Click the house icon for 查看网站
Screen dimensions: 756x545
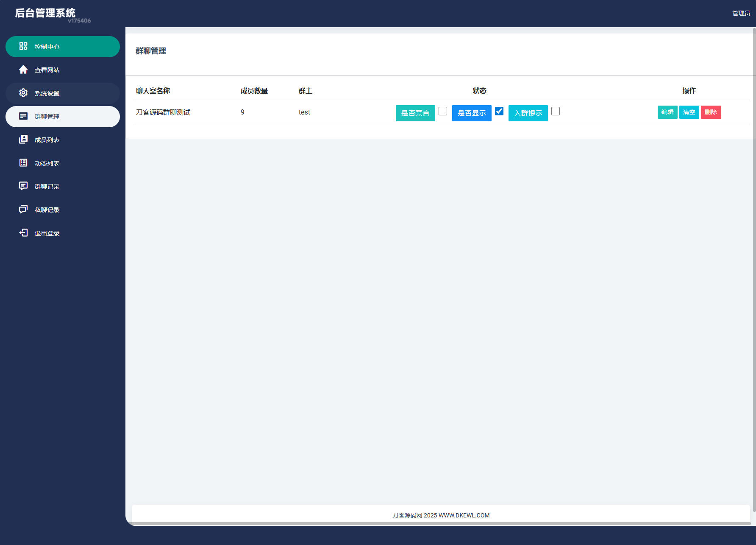23,70
